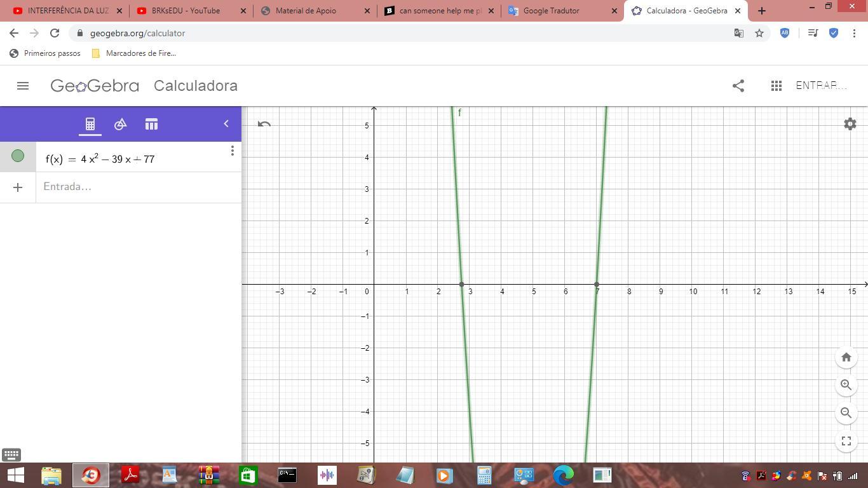Screen dimensions: 868x488
Task: Click the ENTRAR sign-in button
Action: [821, 86]
